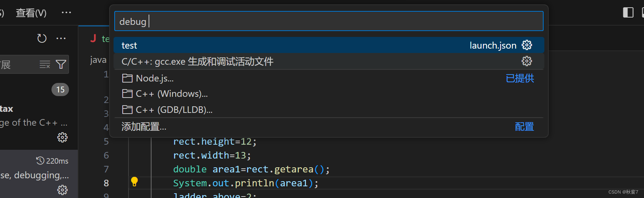This screenshot has height=198, width=644.
Task: Click the 配置 group label
Action: (525, 127)
